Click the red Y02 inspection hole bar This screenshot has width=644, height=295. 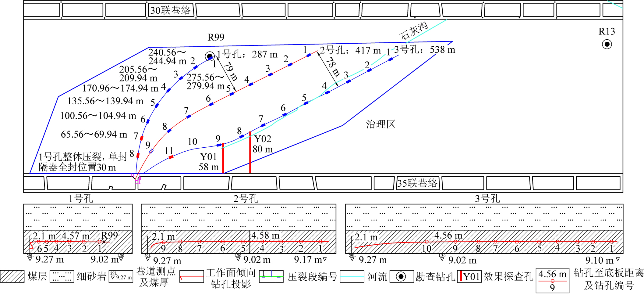pos(250,152)
